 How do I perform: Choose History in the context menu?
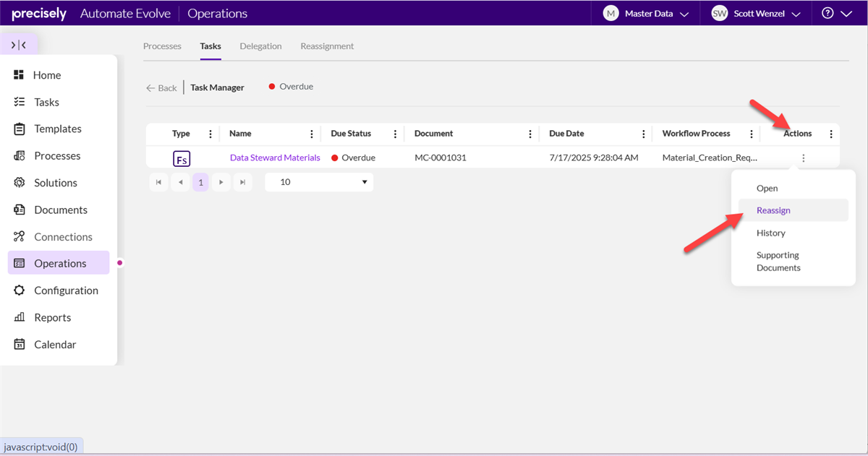(x=770, y=233)
